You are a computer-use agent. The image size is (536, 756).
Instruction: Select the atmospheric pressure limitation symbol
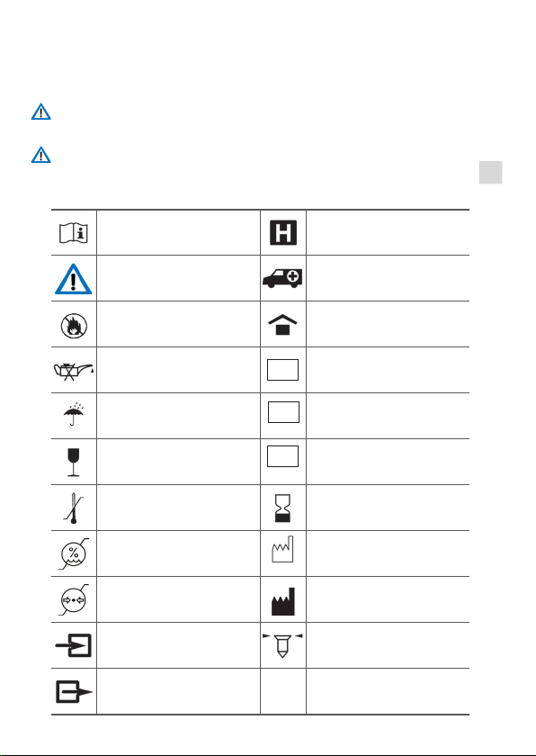(x=74, y=599)
